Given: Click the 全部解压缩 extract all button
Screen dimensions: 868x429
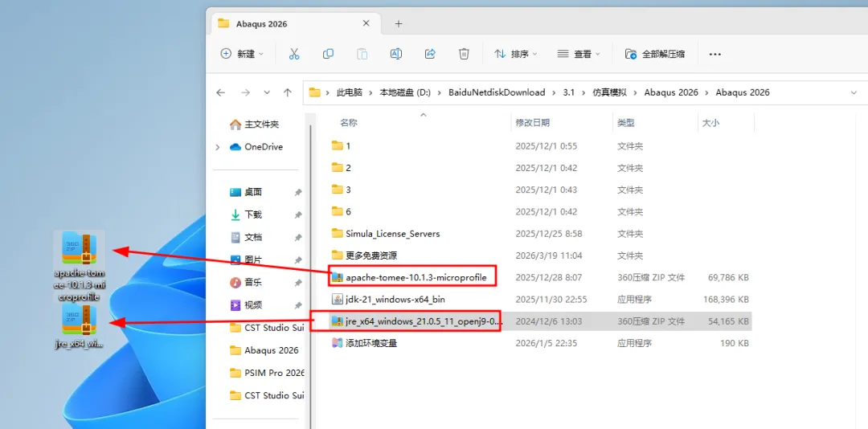Looking at the screenshot, I should pyautogui.click(x=655, y=54).
